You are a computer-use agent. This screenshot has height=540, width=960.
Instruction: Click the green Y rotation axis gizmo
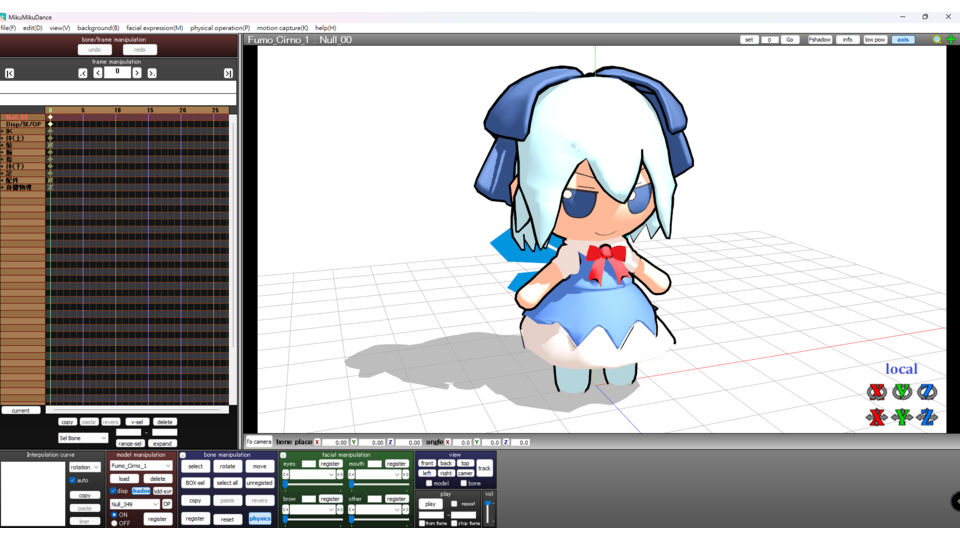point(902,391)
